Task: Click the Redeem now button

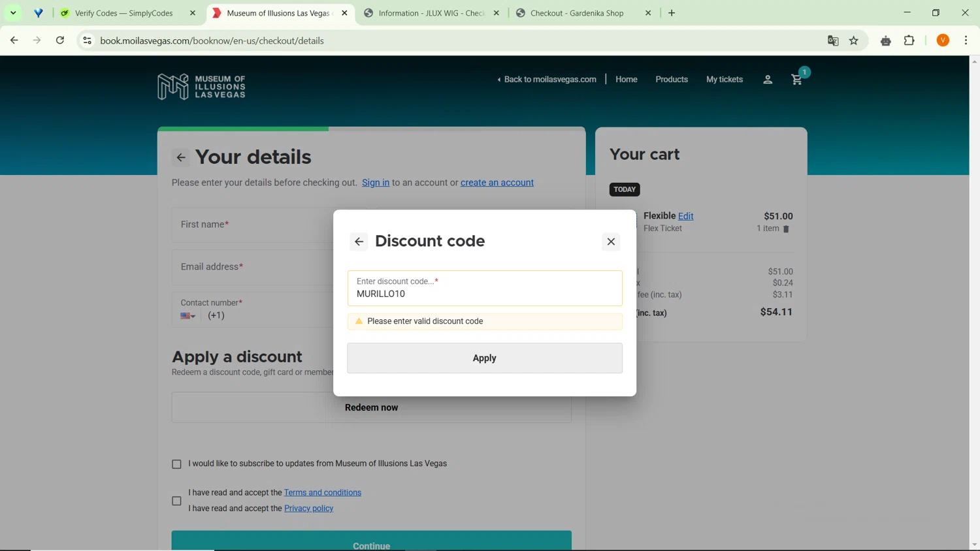Action: point(371,407)
